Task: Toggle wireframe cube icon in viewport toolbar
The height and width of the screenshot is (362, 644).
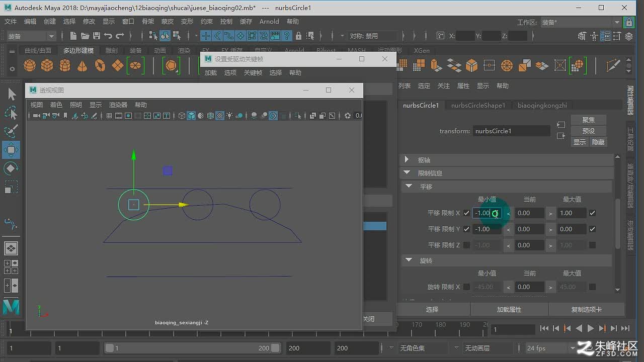Action: click(x=182, y=116)
